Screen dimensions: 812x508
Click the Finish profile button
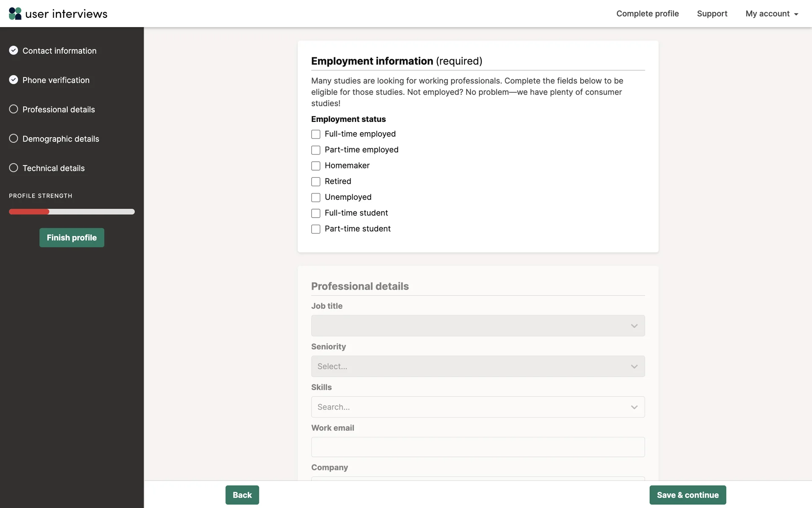coord(71,237)
